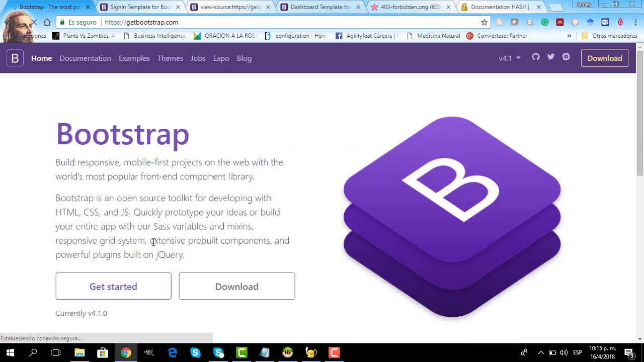Viewport: 644px width, 362px height.
Task: Switch to the 403-forbidden.png tab
Action: 411,7
